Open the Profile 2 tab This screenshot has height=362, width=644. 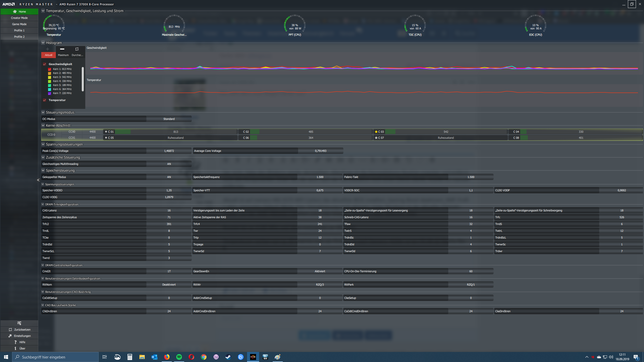(19, 37)
